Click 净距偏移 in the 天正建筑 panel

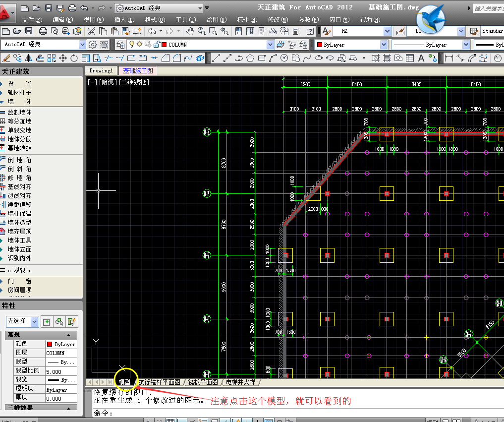(19, 205)
